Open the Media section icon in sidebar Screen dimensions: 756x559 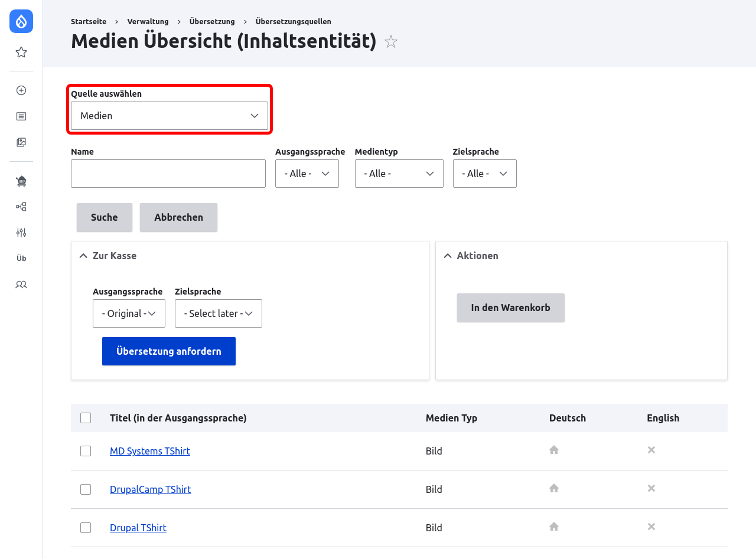(21, 142)
